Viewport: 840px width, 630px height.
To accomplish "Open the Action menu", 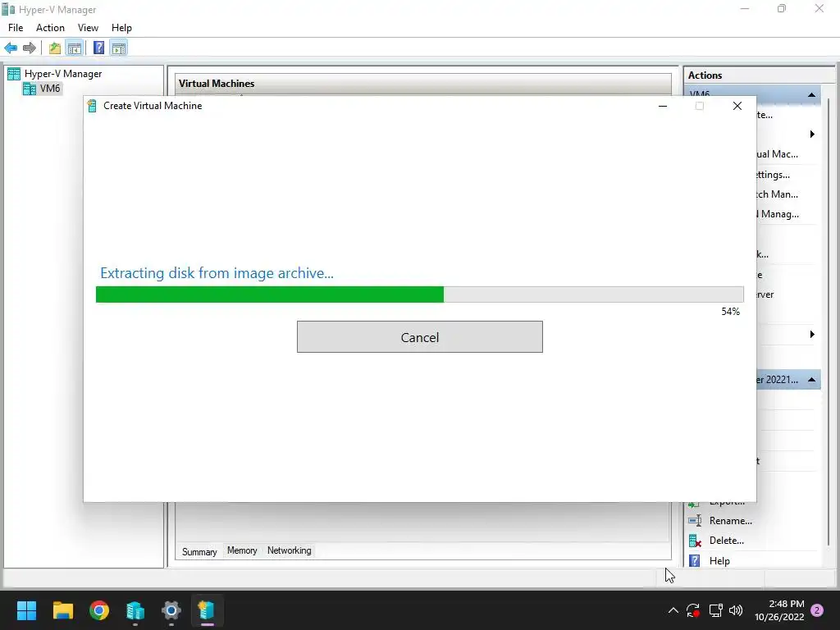I will (x=50, y=28).
